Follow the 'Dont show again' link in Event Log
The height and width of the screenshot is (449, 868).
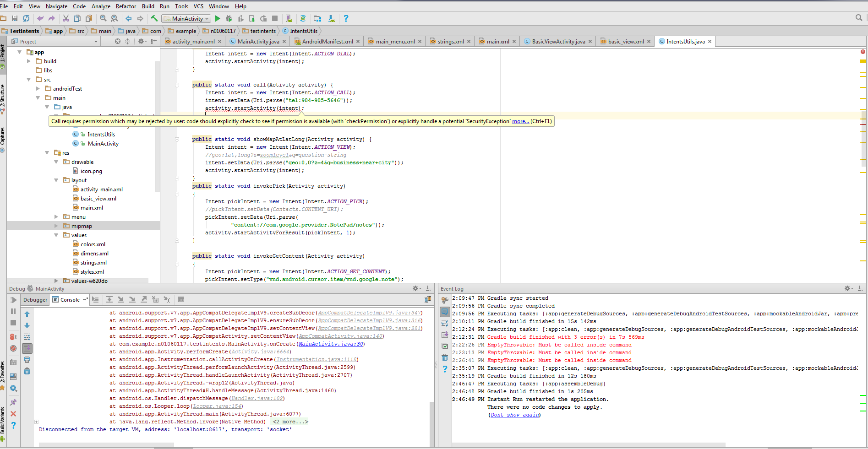pyautogui.click(x=514, y=414)
